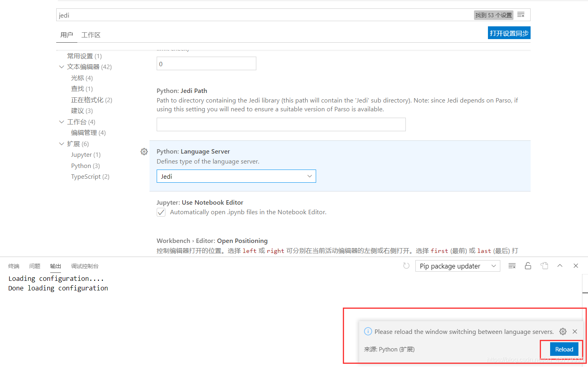Clear the settings search input icon
The image size is (588, 367).
[x=521, y=15]
